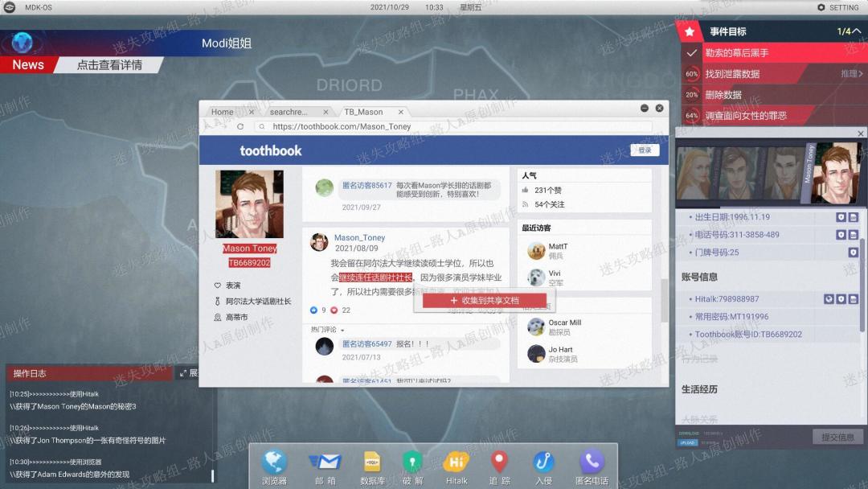The height and width of the screenshot is (489, 868).
Task: Click the globe icon beside Hitalk account
Action: (829, 299)
